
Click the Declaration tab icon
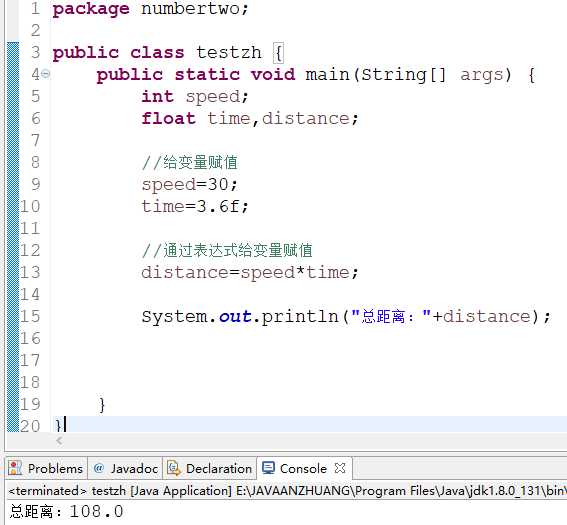(174, 468)
